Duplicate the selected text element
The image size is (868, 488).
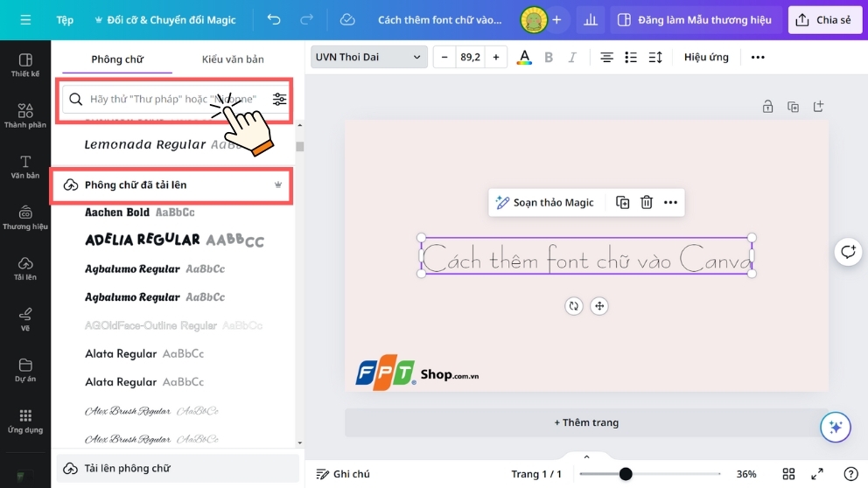pos(623,203)
